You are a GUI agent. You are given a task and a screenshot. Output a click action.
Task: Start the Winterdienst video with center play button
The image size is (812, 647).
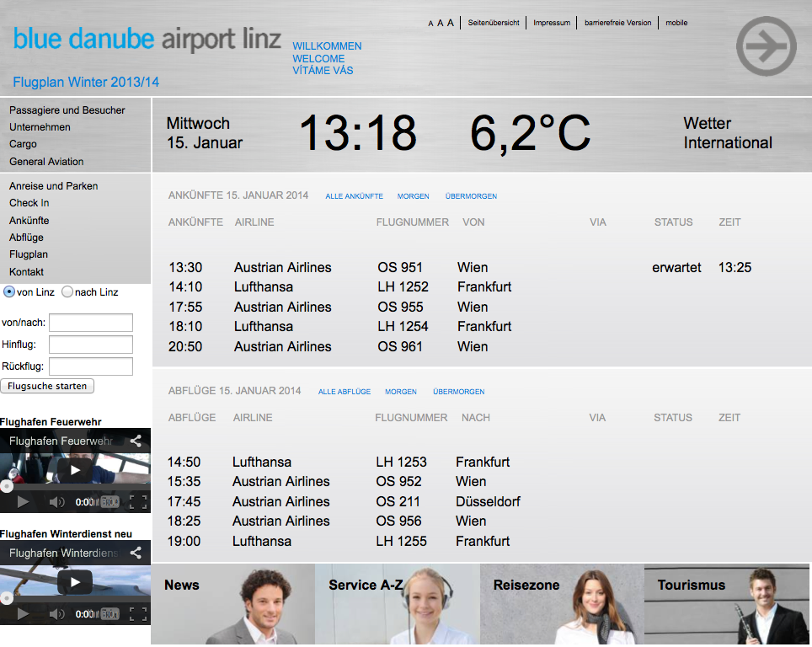[x=75, y=582]
